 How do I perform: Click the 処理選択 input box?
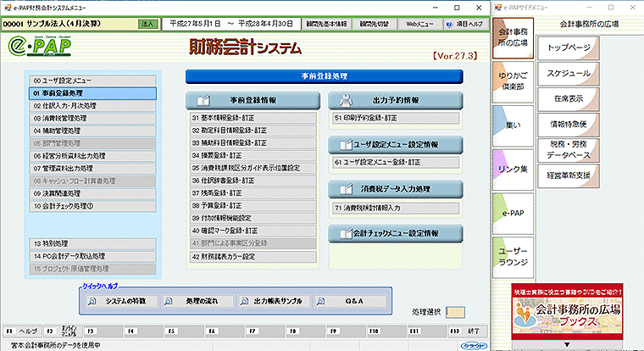(x=455, y=312)
